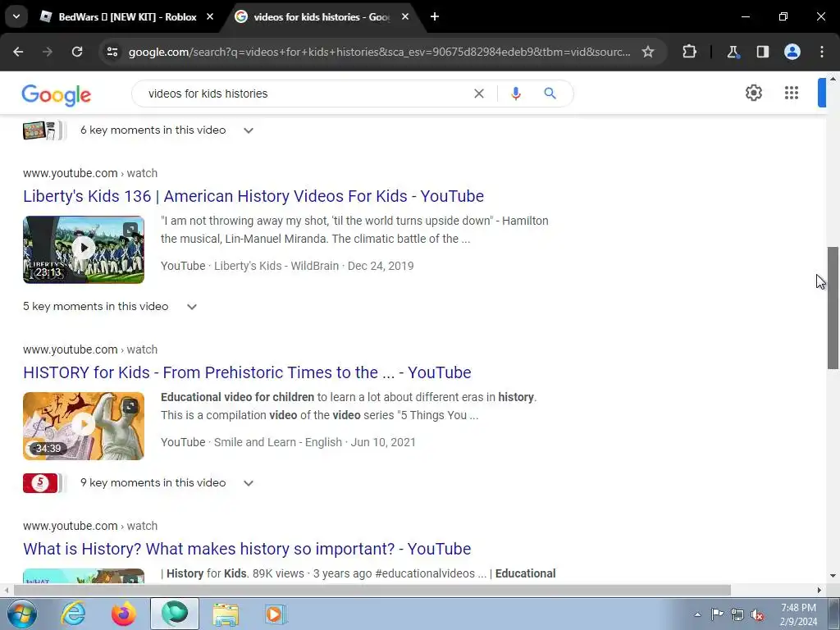Start voice search with microphone

[515, 94]
